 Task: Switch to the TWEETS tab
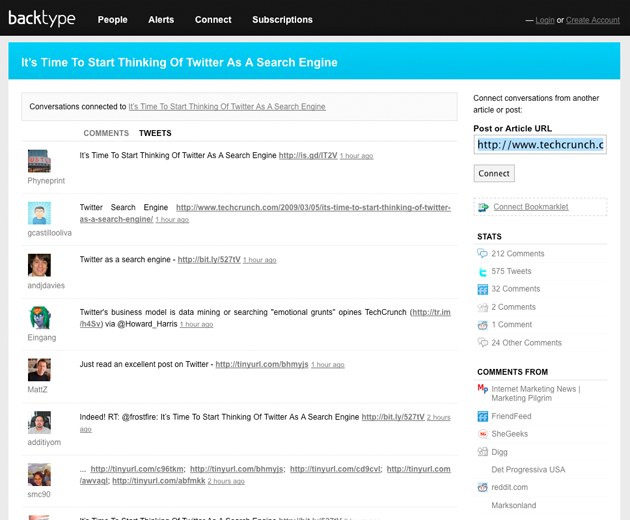(155, 133)
